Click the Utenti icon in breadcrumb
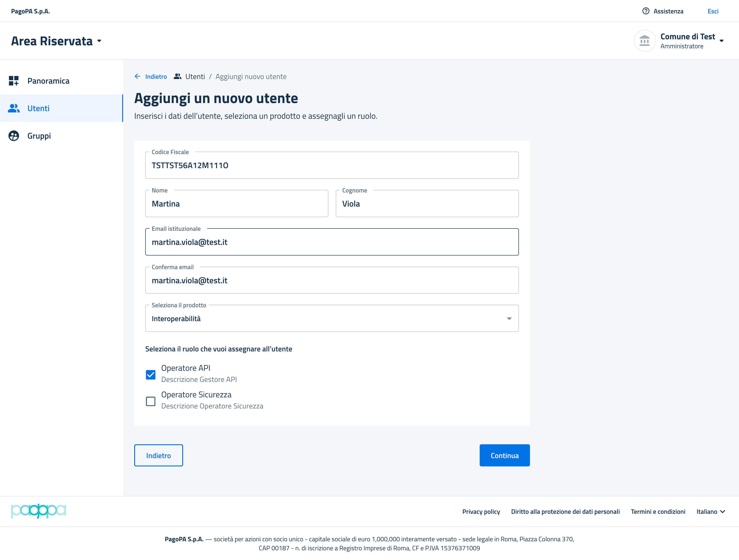This screenshot has height=560, width=739. coord(177,76)
